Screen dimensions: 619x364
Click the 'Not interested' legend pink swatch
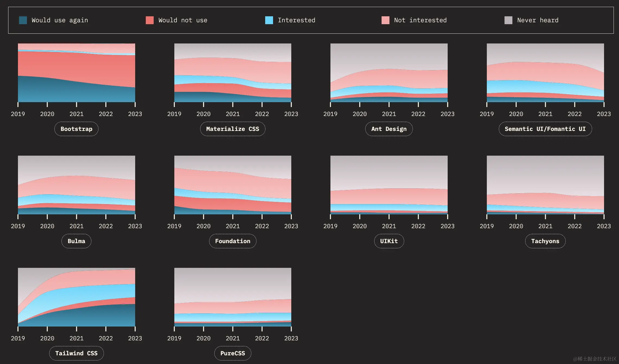(x=385, y=20)
